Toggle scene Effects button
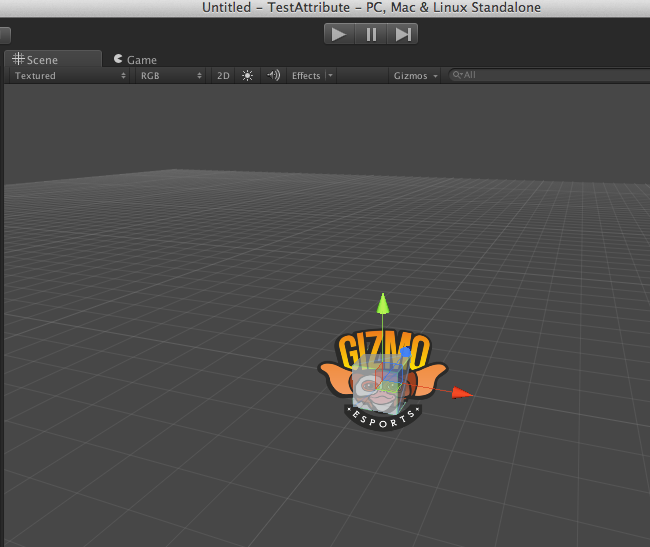 [x=306, y=75]
